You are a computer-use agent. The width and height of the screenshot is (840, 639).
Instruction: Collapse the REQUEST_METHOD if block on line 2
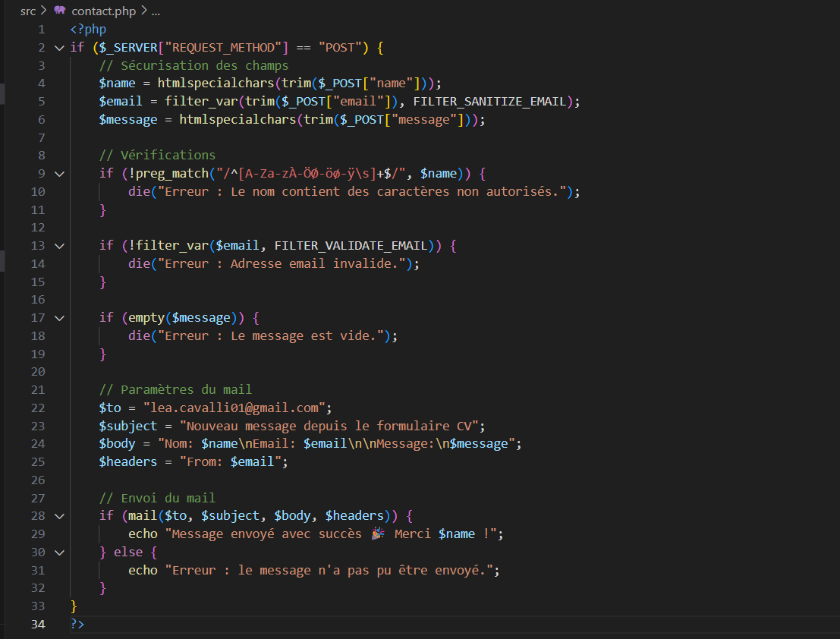(59, 48)
